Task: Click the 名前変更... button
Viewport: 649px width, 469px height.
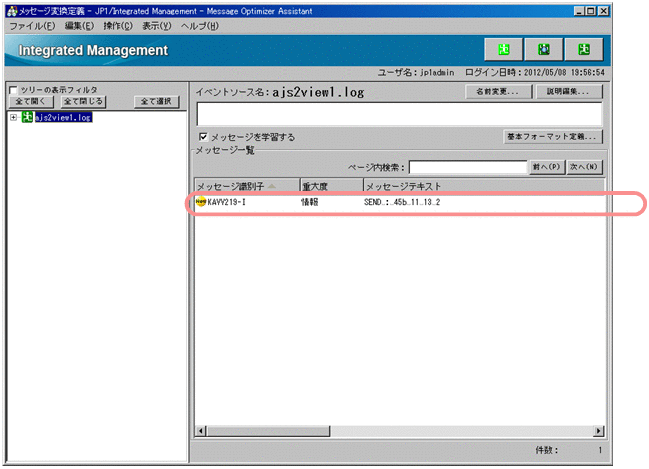Action: click(498, 91)
